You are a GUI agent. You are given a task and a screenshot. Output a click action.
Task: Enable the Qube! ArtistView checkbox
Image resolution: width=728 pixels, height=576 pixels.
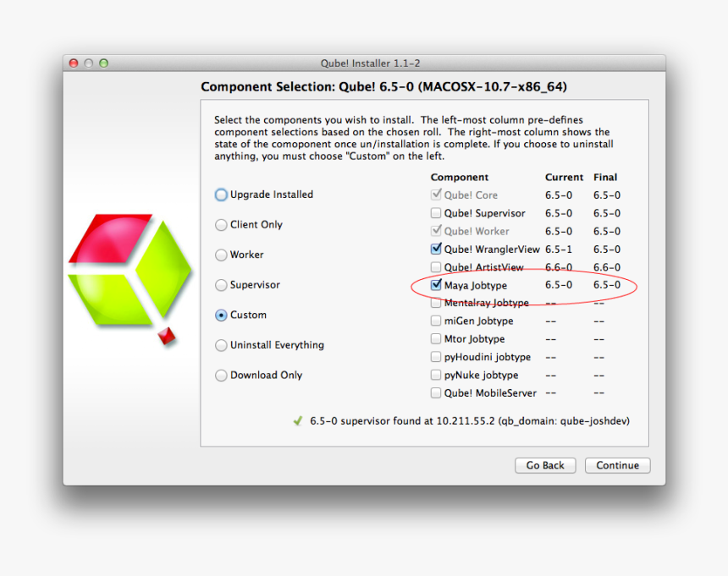(x=435, y=267)
